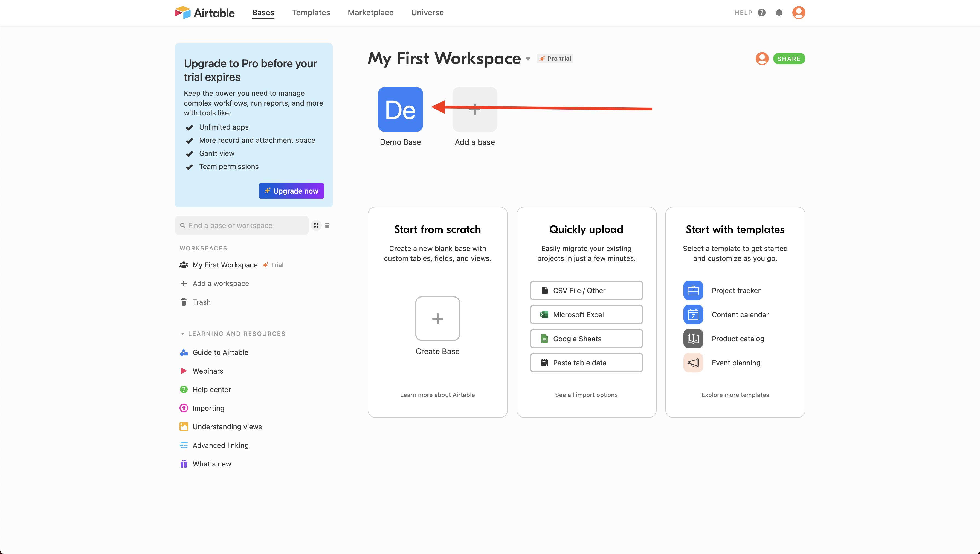
Task: Go to the Bases tab
Action: tap(263, 13)
